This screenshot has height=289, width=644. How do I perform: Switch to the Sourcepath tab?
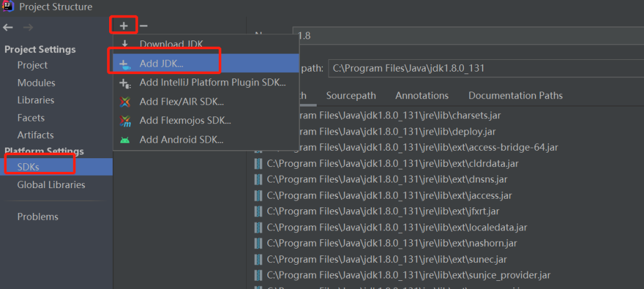351,96
